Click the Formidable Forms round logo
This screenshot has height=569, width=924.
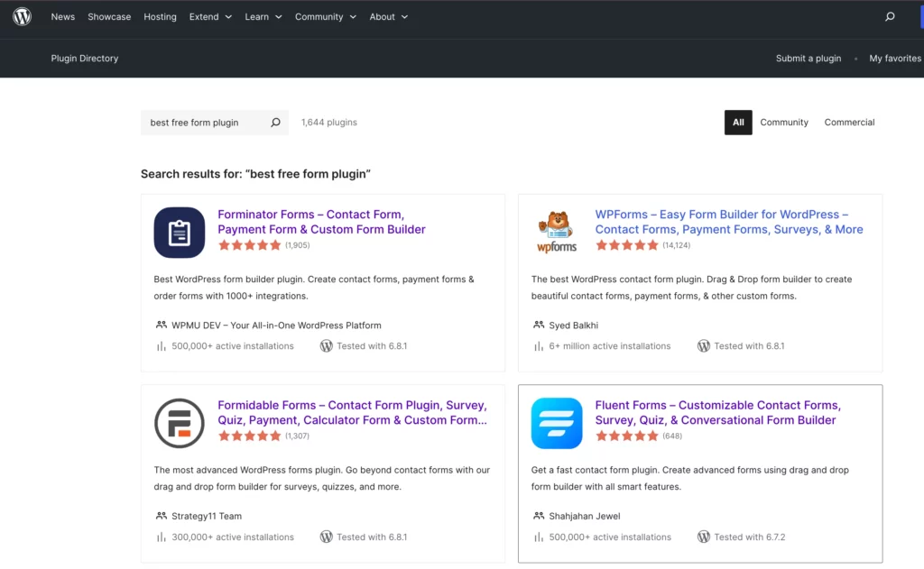(180, 423)
